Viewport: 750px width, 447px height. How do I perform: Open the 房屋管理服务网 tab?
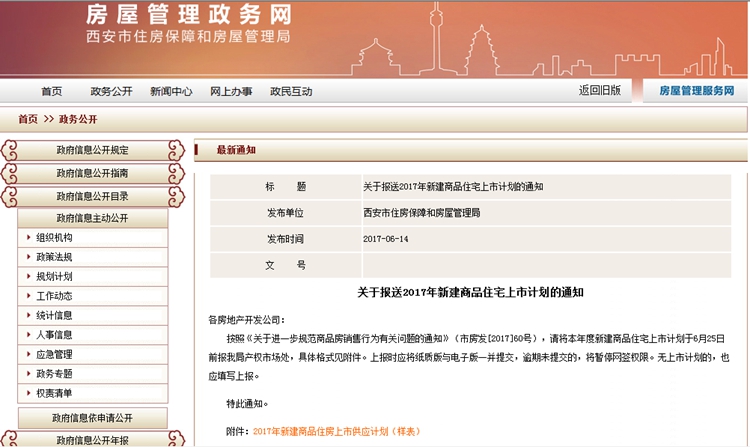(x=696, y=91)
